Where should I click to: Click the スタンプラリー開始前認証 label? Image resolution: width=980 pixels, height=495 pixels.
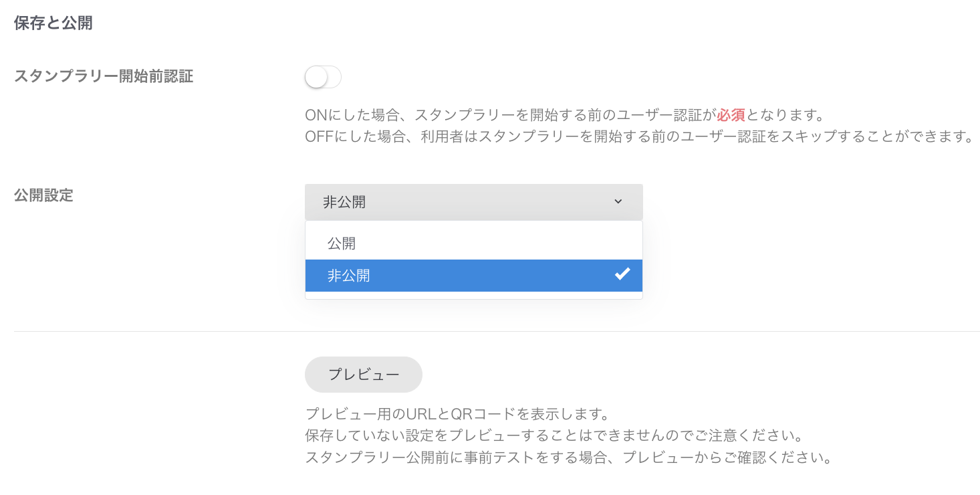[104, 76]
